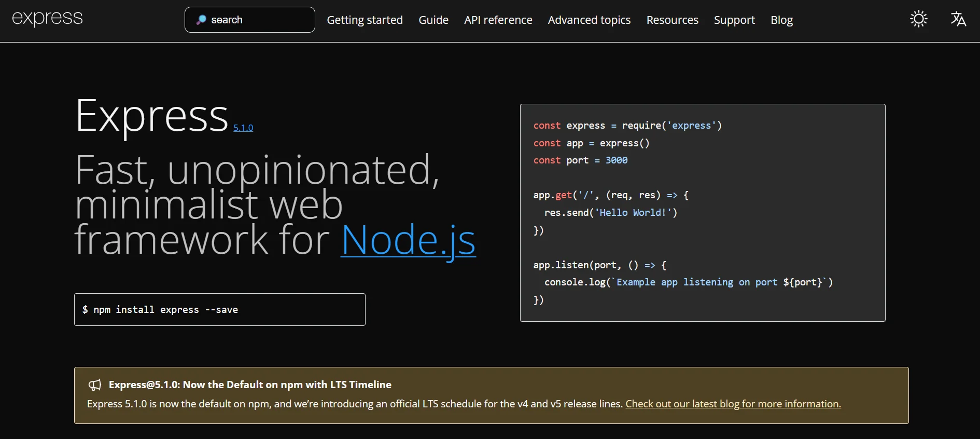Open the latest blog information link
This screenshot has width=980, height=439.
[x=733, y=404]
